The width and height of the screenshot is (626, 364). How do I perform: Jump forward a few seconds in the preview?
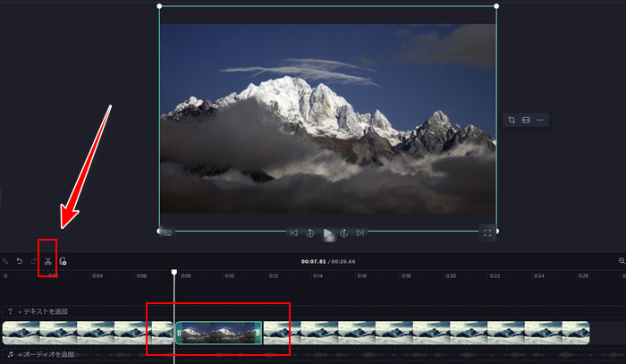pos(344,233)
